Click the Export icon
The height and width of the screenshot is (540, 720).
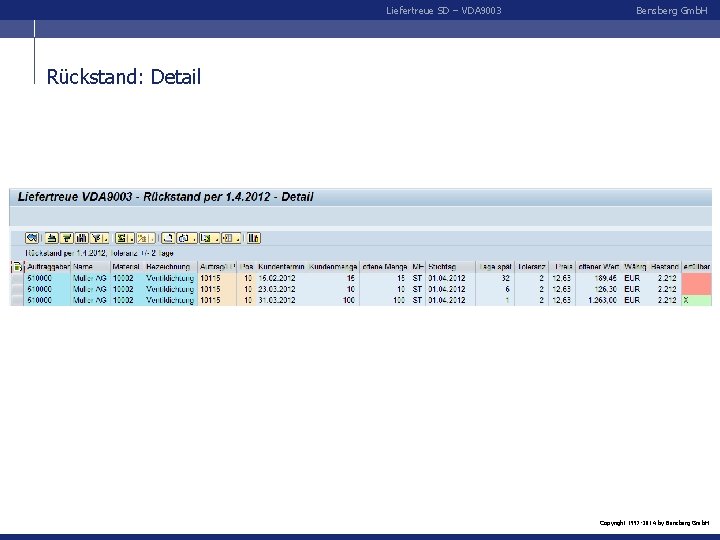tap(206, 238)
